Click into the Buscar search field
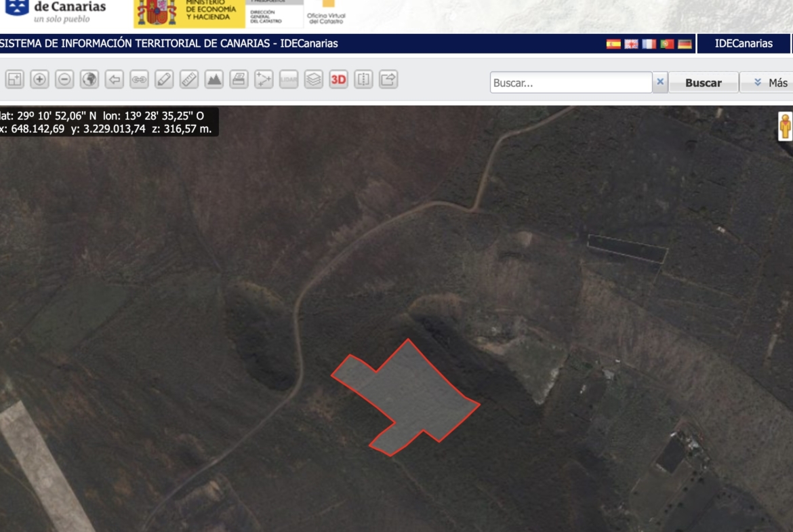This screenshot has height=532, width=793. click(x=570, y=83)
